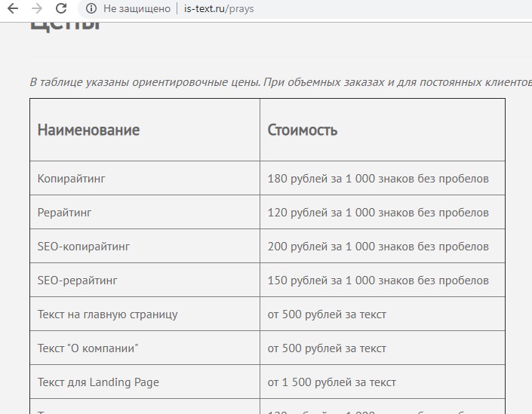Click the '120 рублей' Рерайтинг price cell
The image size is (532, 414).
pos(378,213)
